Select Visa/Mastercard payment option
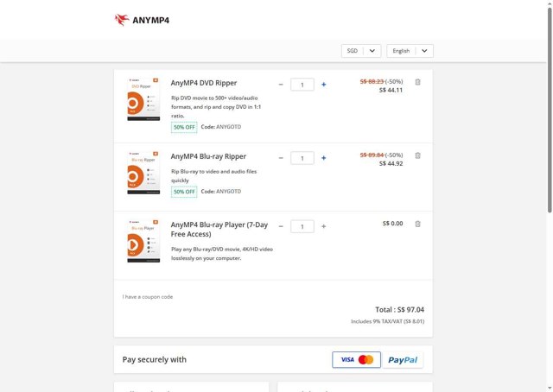The image size is (553, 392). point(356,359)
